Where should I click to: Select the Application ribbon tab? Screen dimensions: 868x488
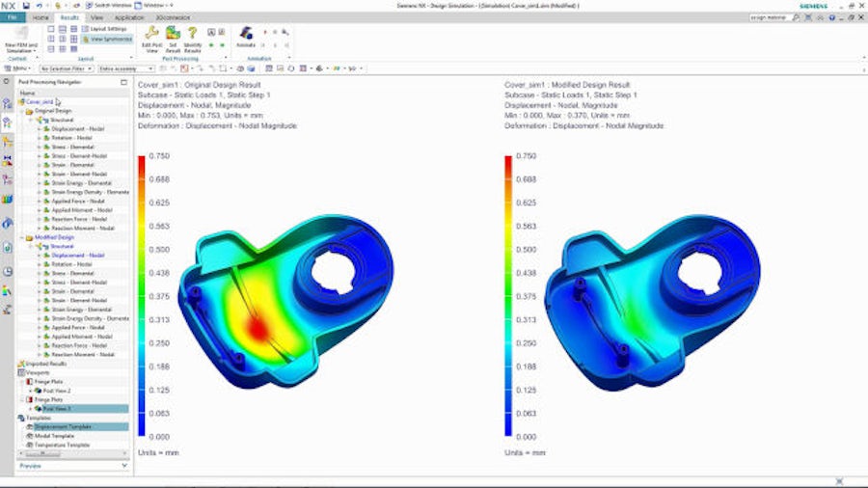tap(129, 17)
